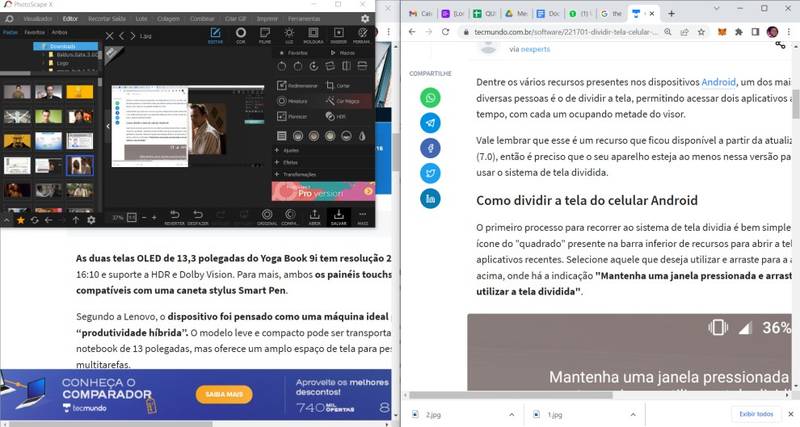Screen dimensions: 800x427
Task: Switch to the Google Docs tab in Chrome
Action: 548,14
